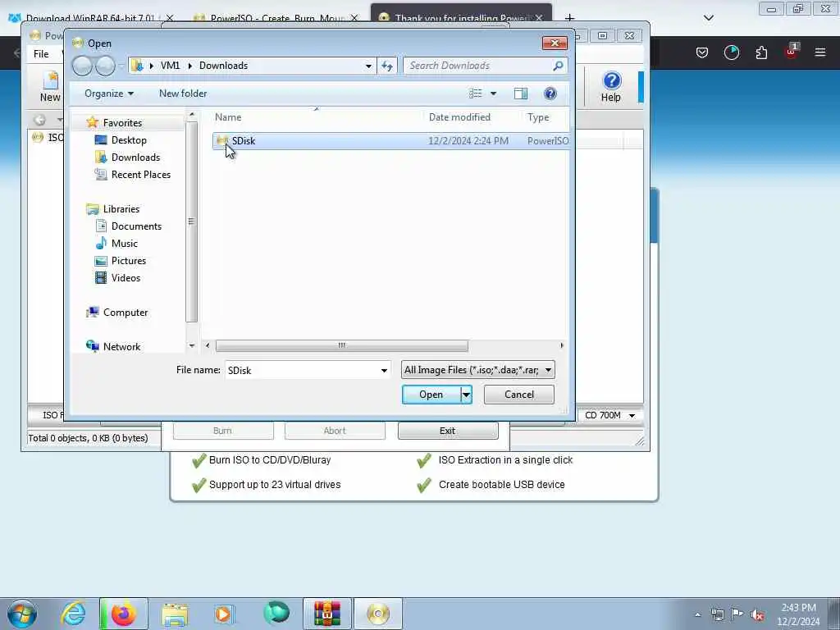Screen dimensions: 840x630
Task: Click the circular blue Firefox toolbar icon
Action: click(x=732, y=52)
